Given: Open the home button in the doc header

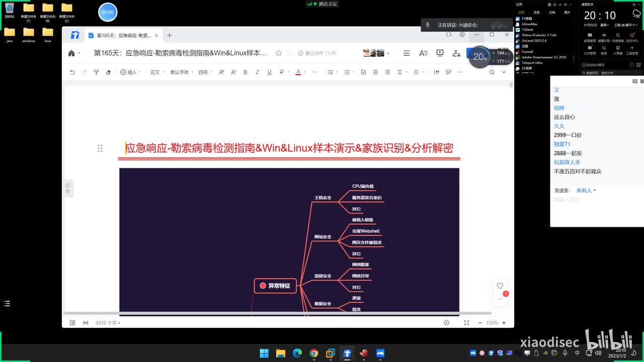Looking at the screenshot, I should (71, 53).
